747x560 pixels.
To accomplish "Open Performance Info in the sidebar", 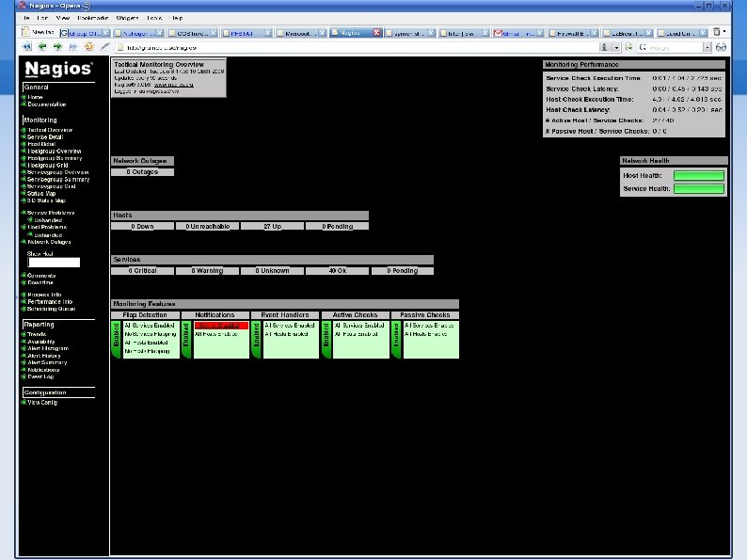I will (50, 302).
